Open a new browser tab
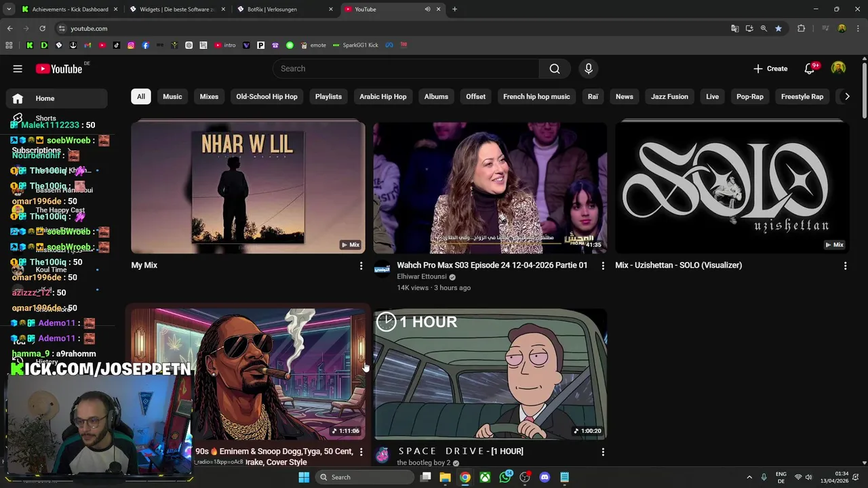Image resolution: width=868 pixels, height=488 pixels. pyautogui.click(x=454, y=9)
